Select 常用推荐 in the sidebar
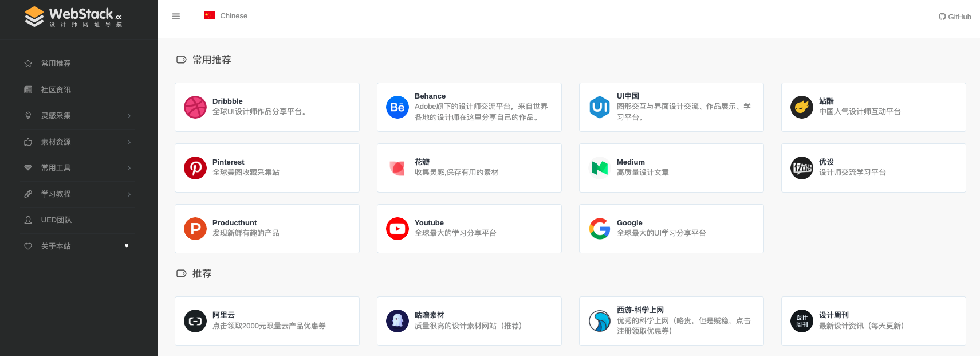Image resolution: width=980 pixels, height=356 pixels. [56, 64]
